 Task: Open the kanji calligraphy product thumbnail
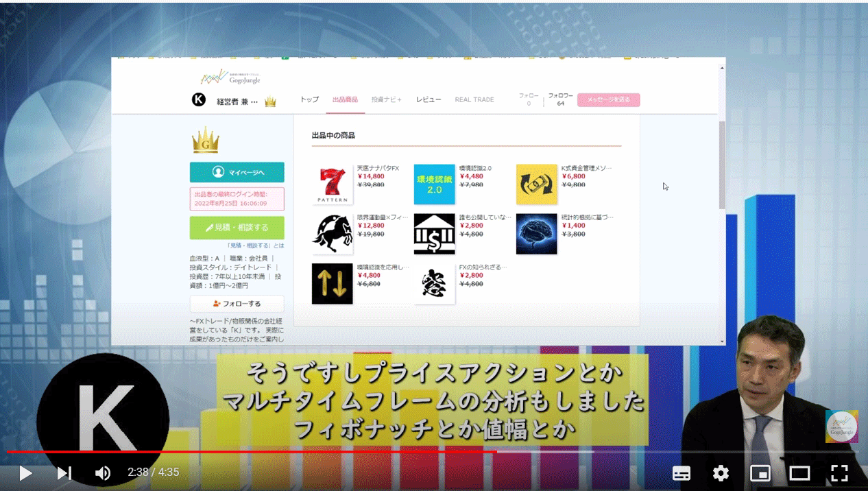434,283
